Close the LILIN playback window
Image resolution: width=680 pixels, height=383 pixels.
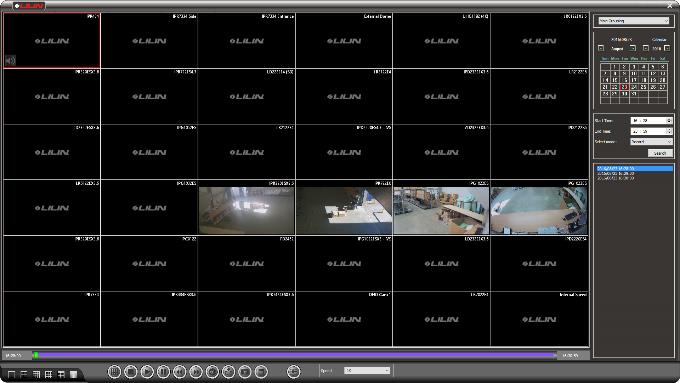coord(669,6)
